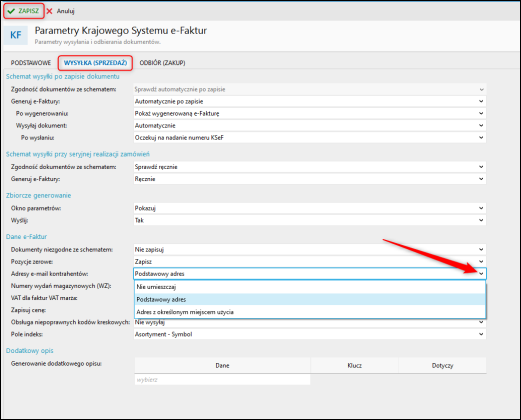This screenshot has height=420, width=521.
Task: Click the Dotyczy column header
Action: coord(442,366)
